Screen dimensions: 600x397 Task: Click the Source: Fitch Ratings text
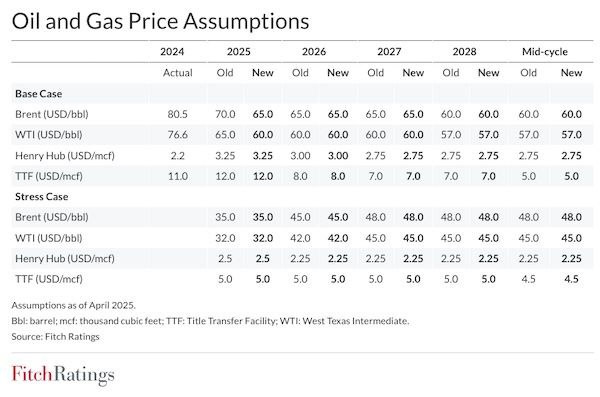tap(55, 337)
